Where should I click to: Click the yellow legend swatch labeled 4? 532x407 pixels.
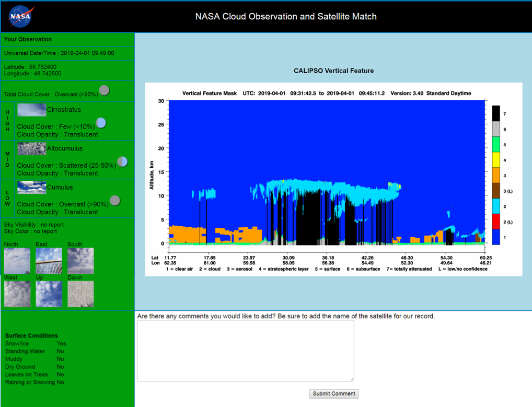496,160
